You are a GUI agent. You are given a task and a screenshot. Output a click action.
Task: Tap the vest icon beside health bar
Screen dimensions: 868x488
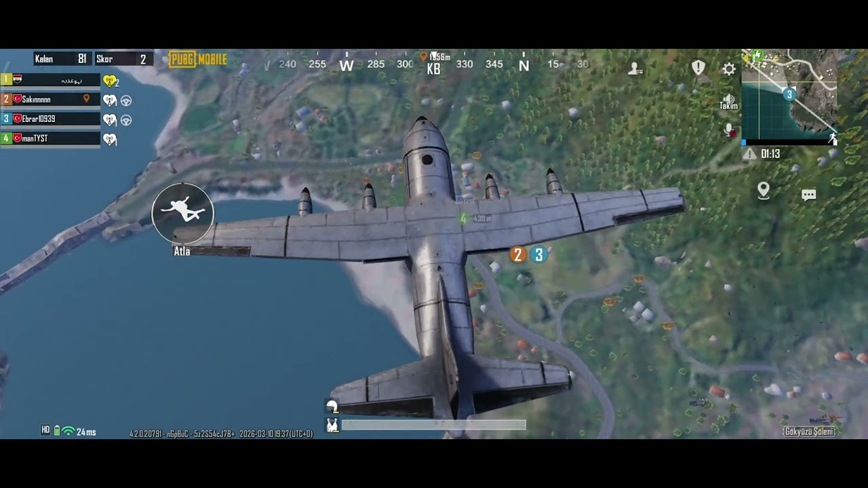(x=332, y=425)
